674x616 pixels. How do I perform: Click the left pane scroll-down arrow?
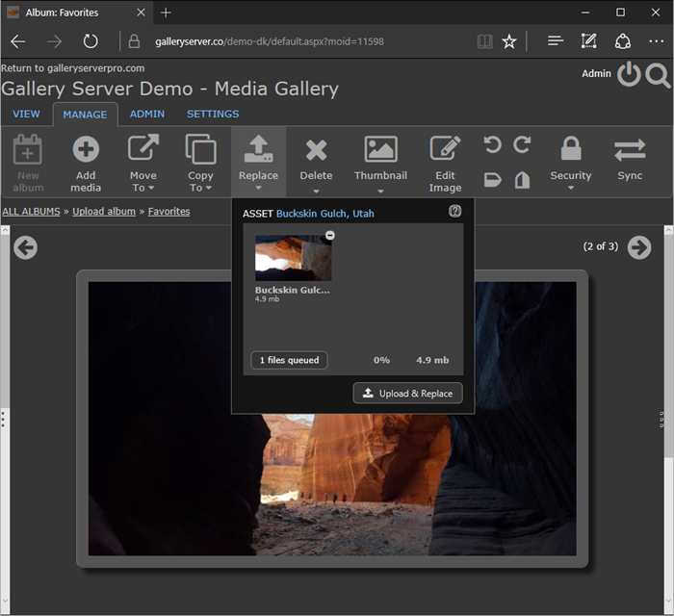(x=5, y=601)
